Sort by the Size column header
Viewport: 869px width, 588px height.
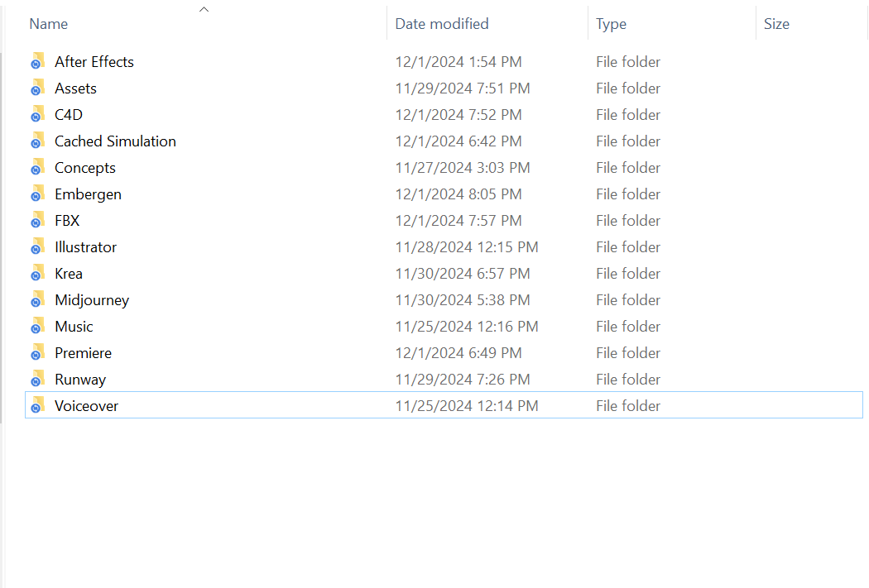pos(776,24)
